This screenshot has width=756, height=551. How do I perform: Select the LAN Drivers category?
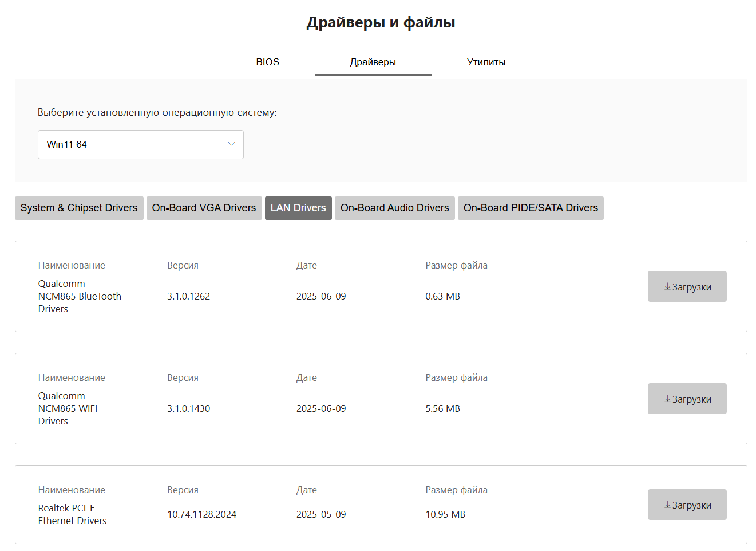pyautogui.click(x=298, y=208)
